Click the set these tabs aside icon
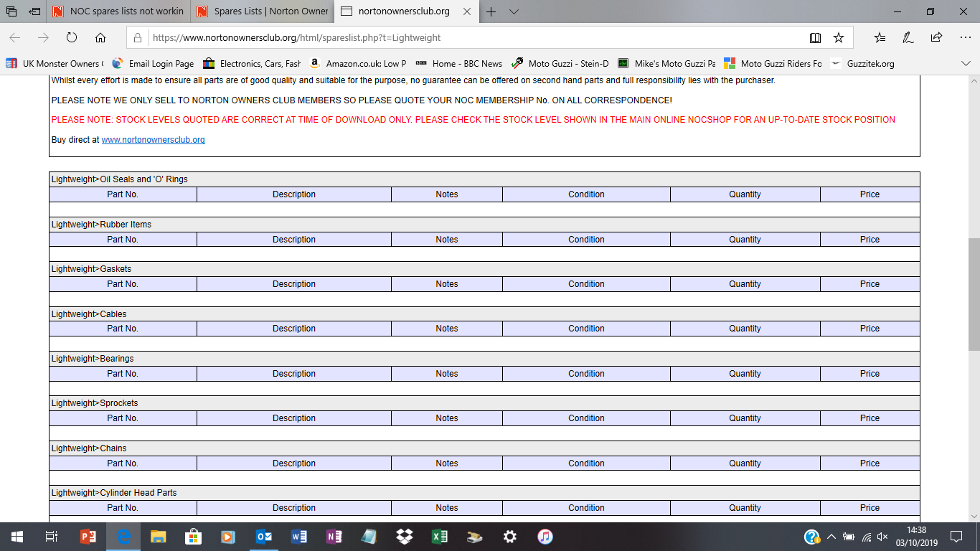This screenshot has width=980, height=551. pos(34,11)
